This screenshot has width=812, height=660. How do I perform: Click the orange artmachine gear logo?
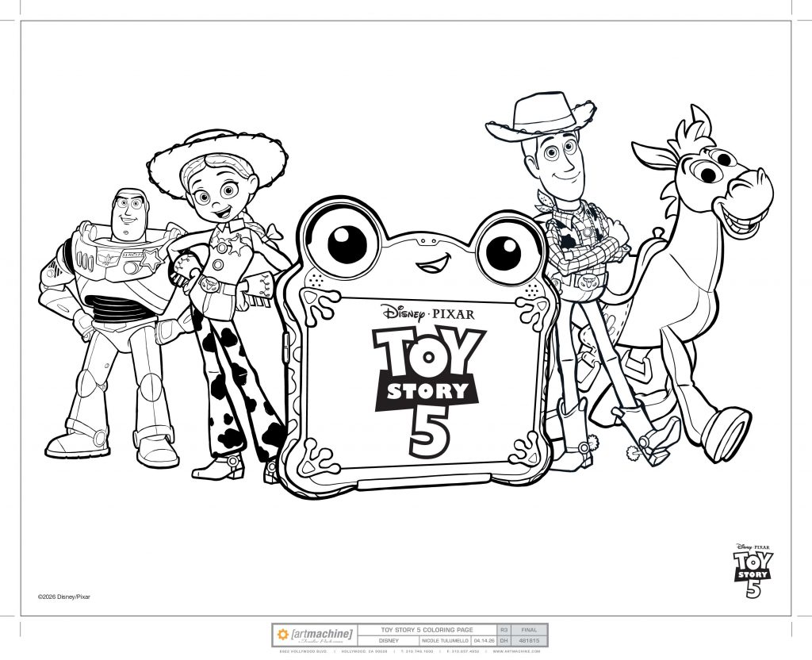[x=283, y=635]
